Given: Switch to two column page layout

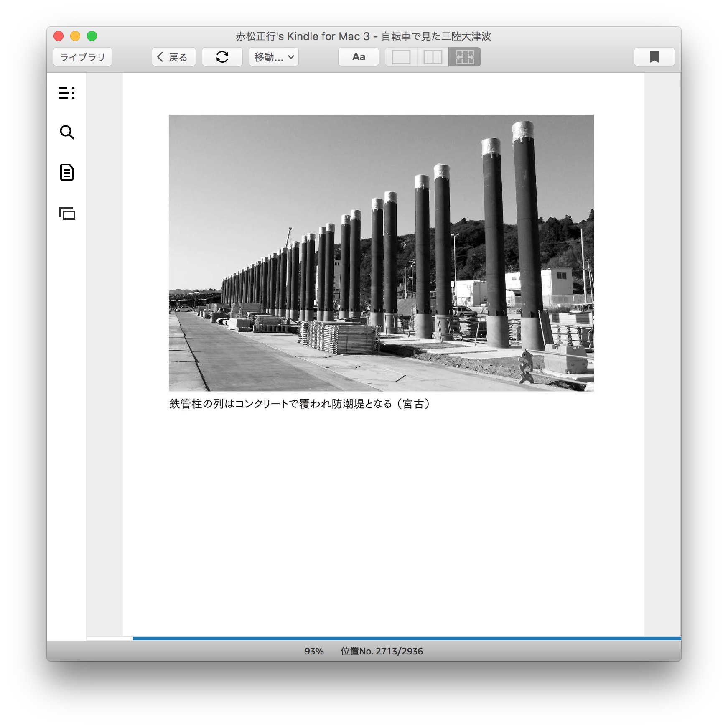Looking at the screenshot, I should click(x=433, y=57).
